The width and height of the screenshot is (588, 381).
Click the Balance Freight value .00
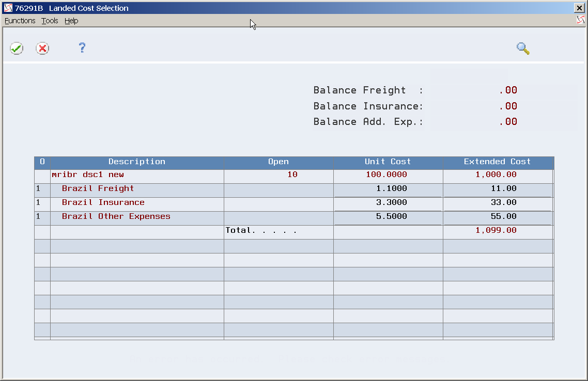point(508,90)
